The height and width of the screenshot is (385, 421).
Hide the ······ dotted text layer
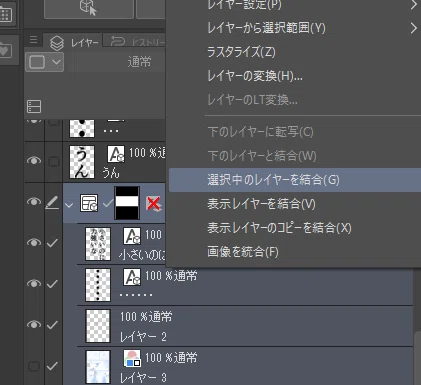point(34,283)
